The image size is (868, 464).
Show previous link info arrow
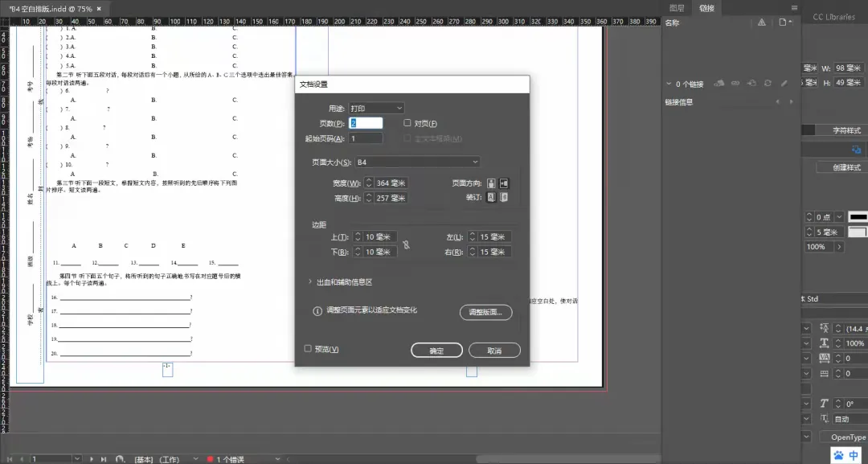(x=777, y=102)
